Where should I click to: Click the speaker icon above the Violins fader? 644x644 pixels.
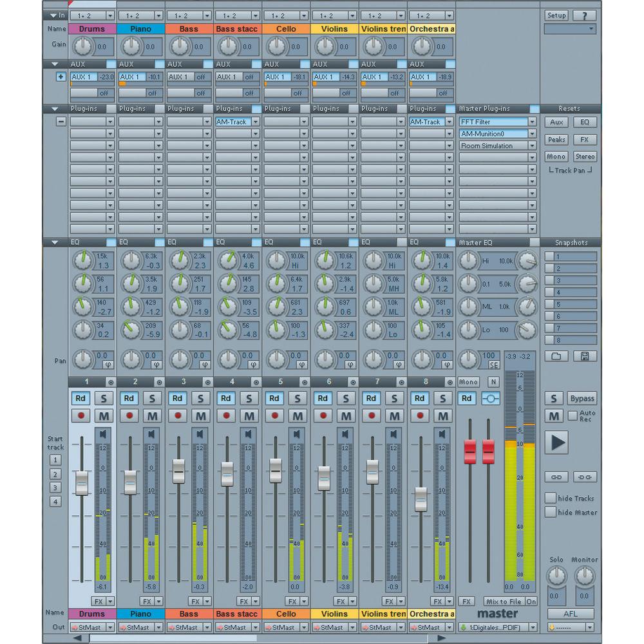pos(345,434)
